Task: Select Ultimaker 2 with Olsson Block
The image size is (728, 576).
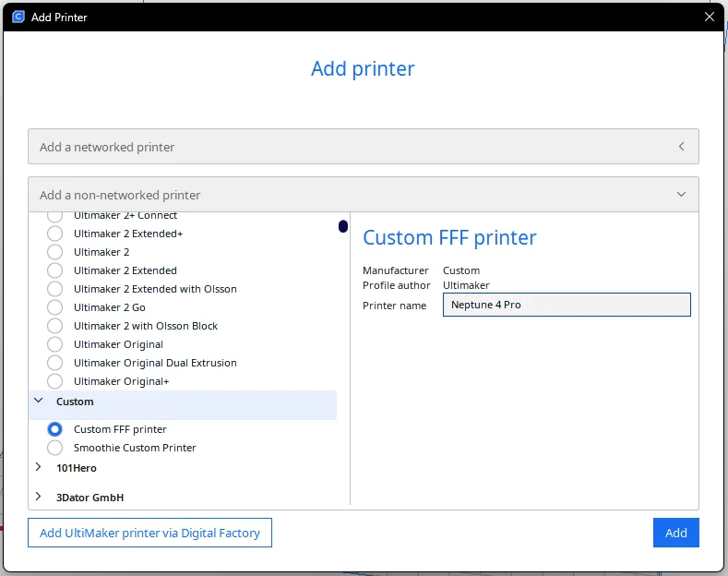Action: (x=54, y=326)
